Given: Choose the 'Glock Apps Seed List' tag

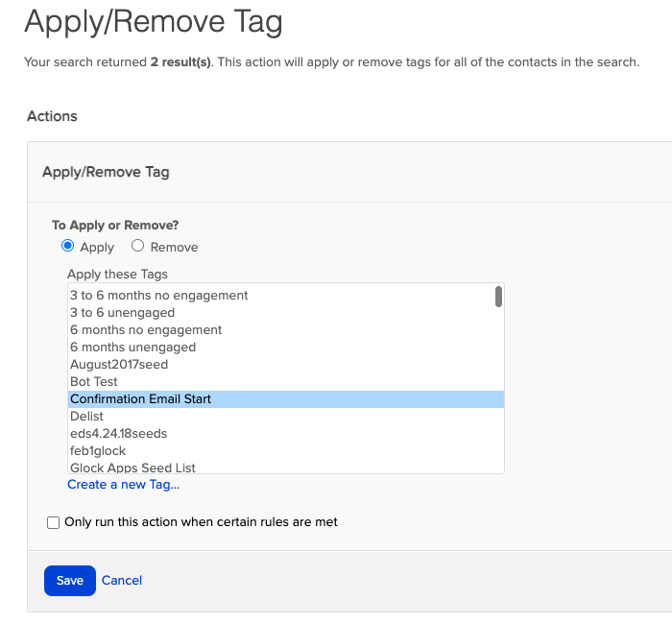Looking at the screenshot, I should click(x=132, y=468).
